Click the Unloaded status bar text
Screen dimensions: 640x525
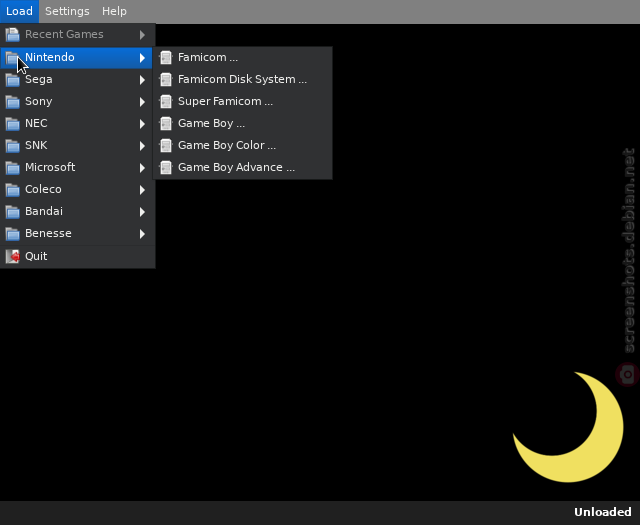[602, 512]
